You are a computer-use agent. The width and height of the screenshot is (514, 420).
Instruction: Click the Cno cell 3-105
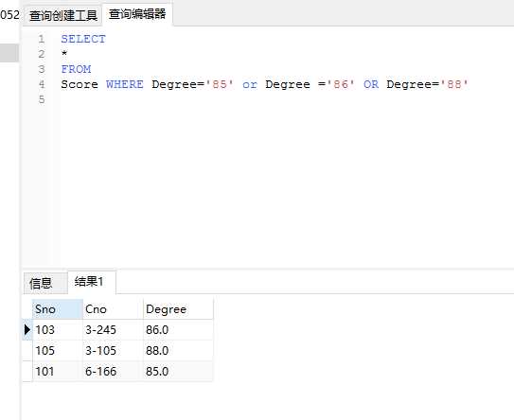[113, 351]
